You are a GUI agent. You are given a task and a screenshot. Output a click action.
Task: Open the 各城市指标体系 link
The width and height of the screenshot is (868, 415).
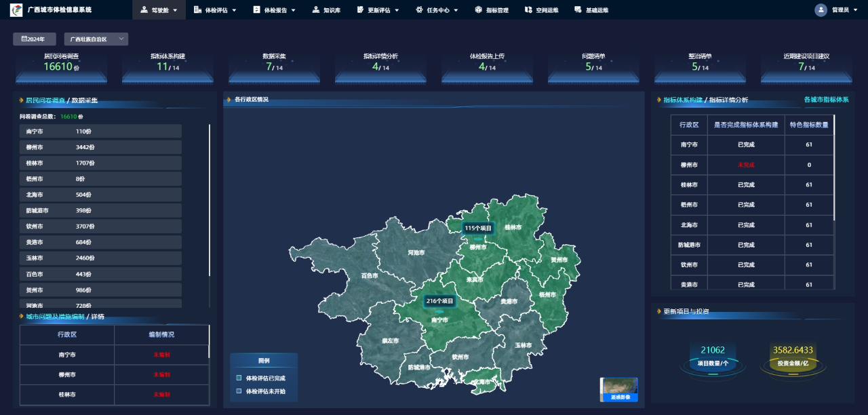pos(826,100)
